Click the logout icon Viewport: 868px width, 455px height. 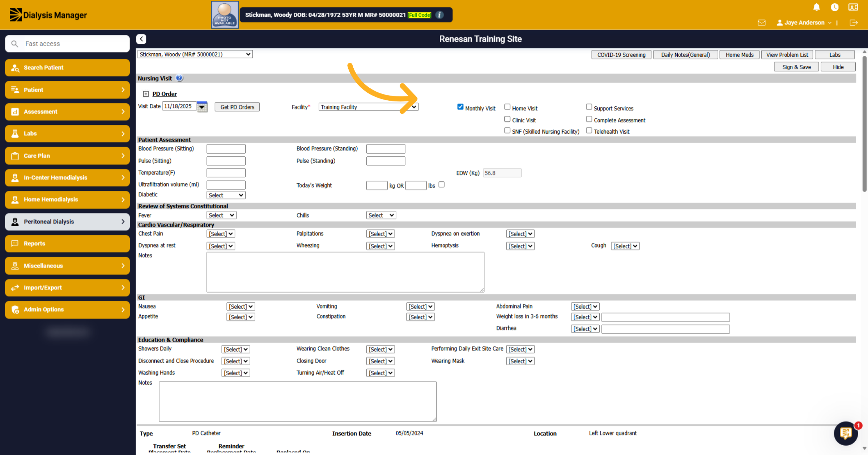pos(854,22)
